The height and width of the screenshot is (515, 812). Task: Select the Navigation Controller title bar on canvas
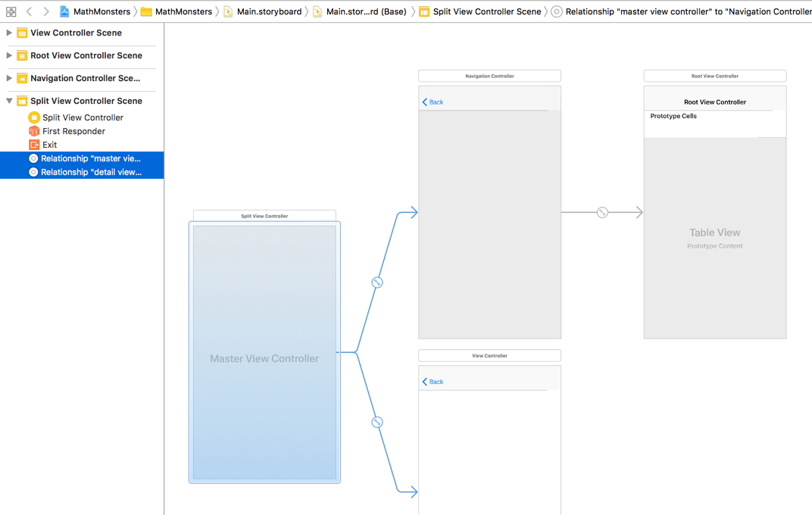click(489, 76)
